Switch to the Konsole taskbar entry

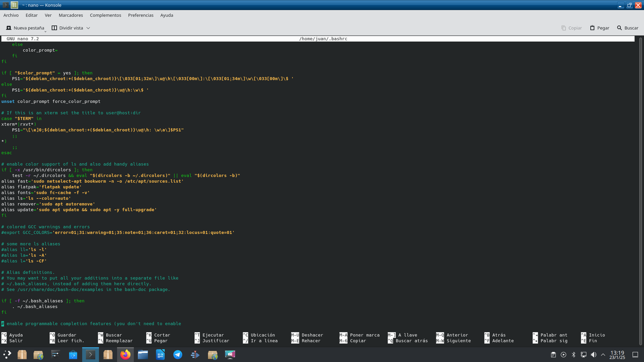coord(91,354)
